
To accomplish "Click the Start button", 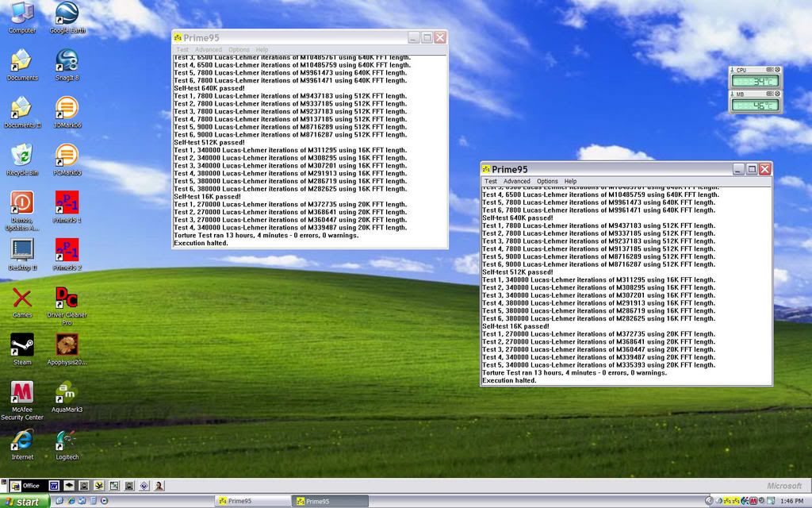I will pos(25,502).
